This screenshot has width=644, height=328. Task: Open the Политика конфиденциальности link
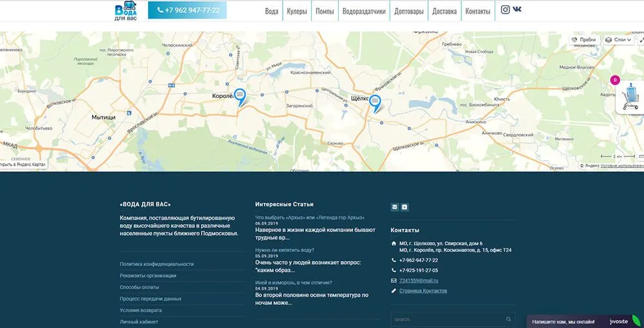156,264
